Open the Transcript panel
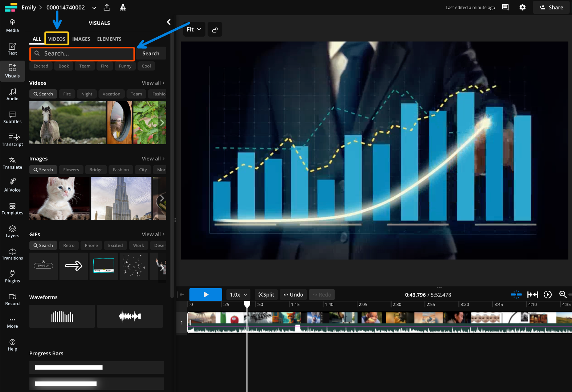Image resolution: width=572 pixels, height=392 pixels. pyautogui.click(x=12, y=140)
